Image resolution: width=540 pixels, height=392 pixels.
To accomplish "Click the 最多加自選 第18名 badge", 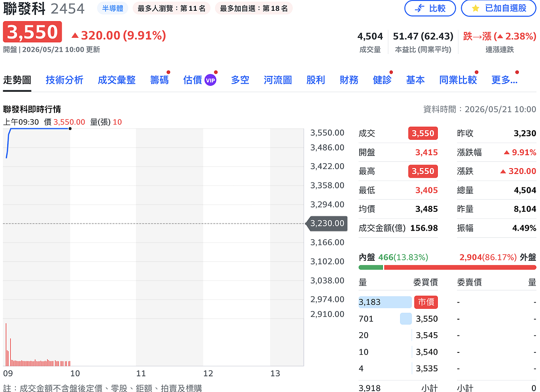I will click(254, 8).
